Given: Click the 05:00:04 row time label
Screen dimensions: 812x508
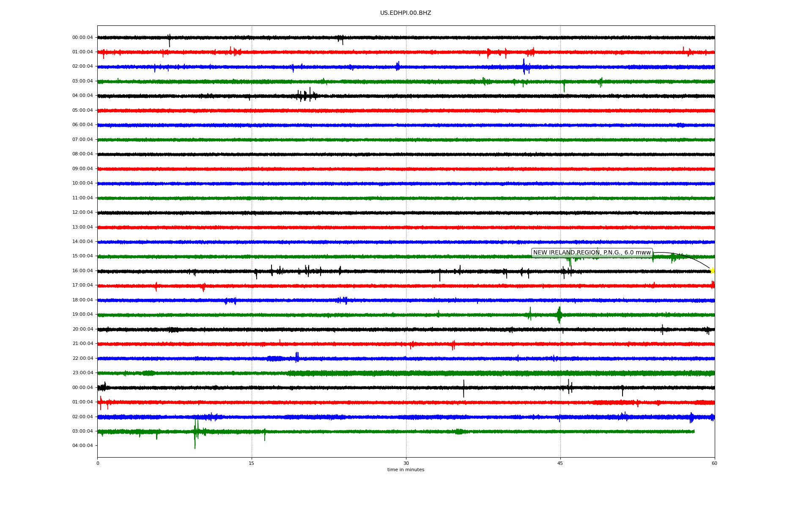Looking at the screenshot, I should tap(82, 110).
